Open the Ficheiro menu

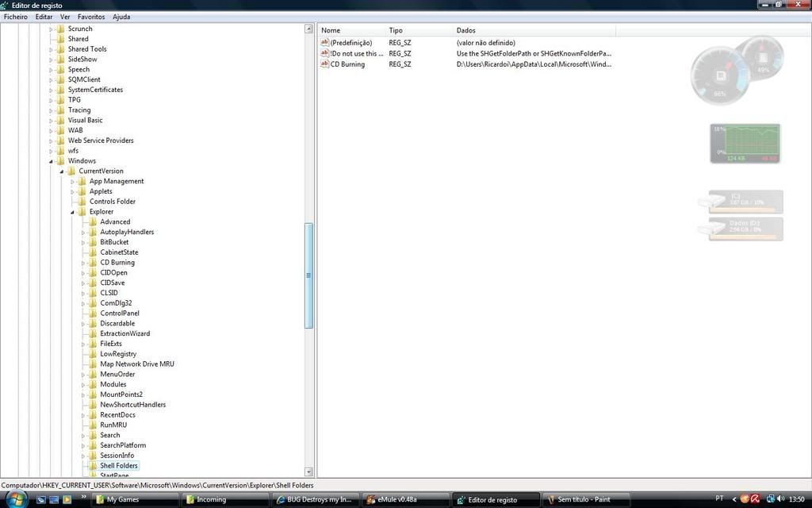16,17
